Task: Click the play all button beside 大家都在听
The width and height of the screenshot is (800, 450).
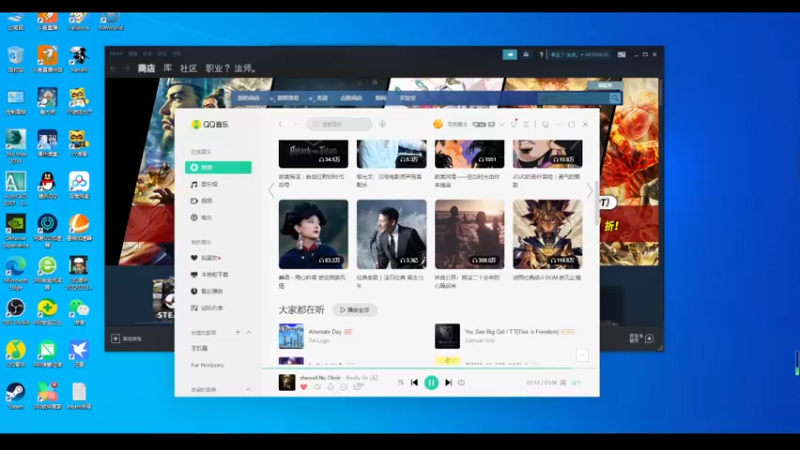Action: click(x=355, y=310)
